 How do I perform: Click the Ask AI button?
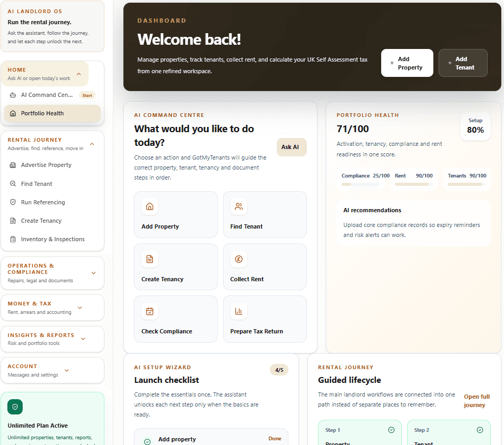point(292,147)
